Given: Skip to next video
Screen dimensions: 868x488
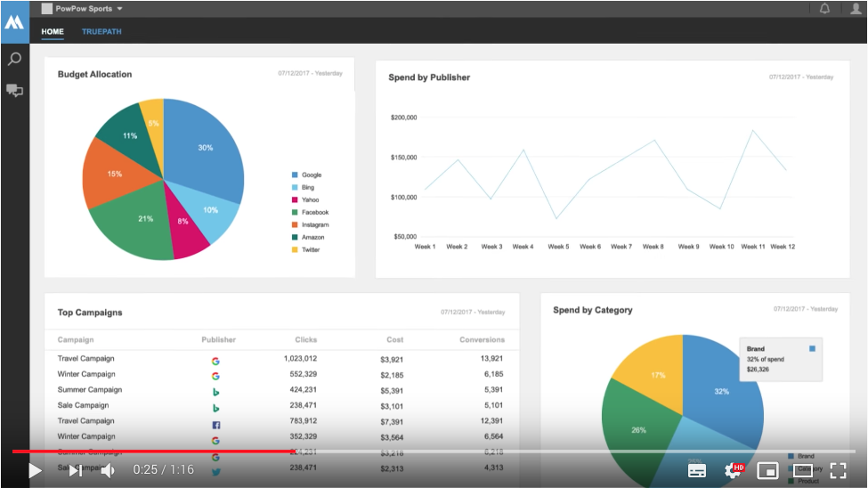Looking at the screenshot, I should 76,471.
